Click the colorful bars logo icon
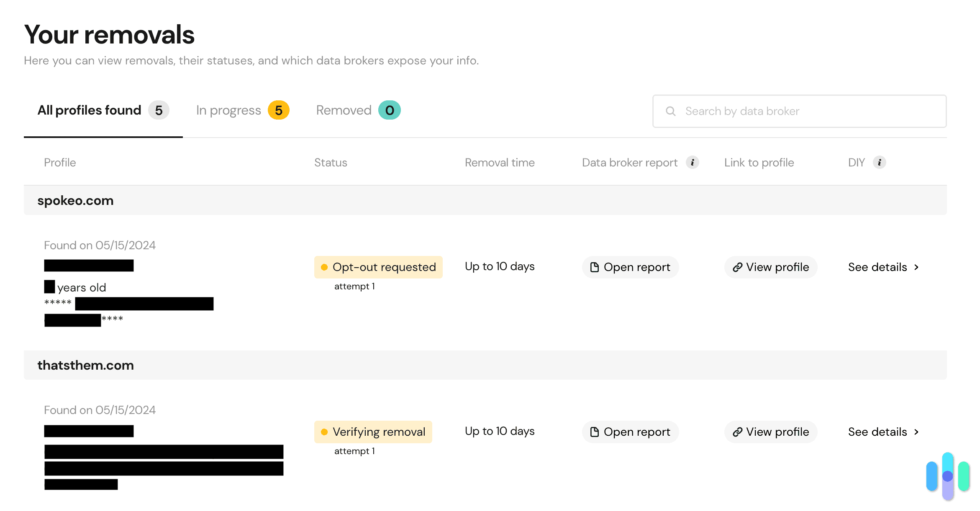Viewport: 980px width, 511px height. click(x=947, y=476)
